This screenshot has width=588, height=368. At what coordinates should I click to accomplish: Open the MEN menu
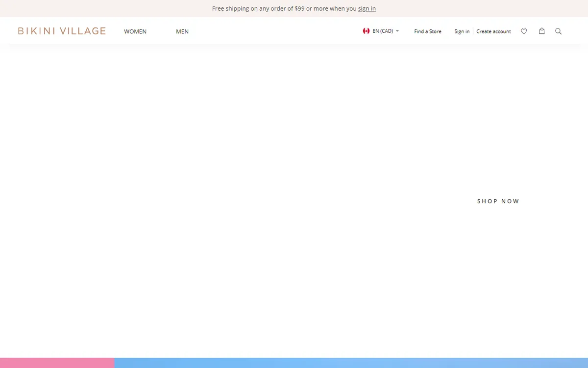pyautogui.click(x=182, y=31)
